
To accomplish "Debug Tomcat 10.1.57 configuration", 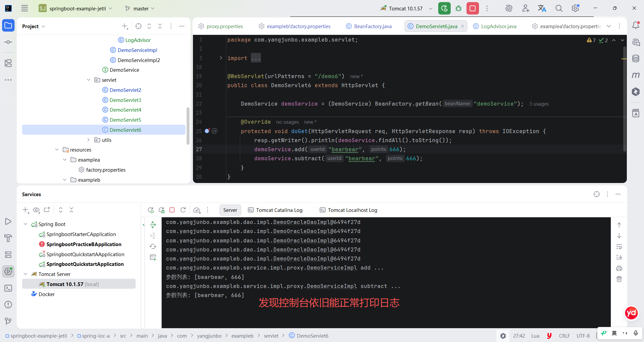I will point(459,8).
